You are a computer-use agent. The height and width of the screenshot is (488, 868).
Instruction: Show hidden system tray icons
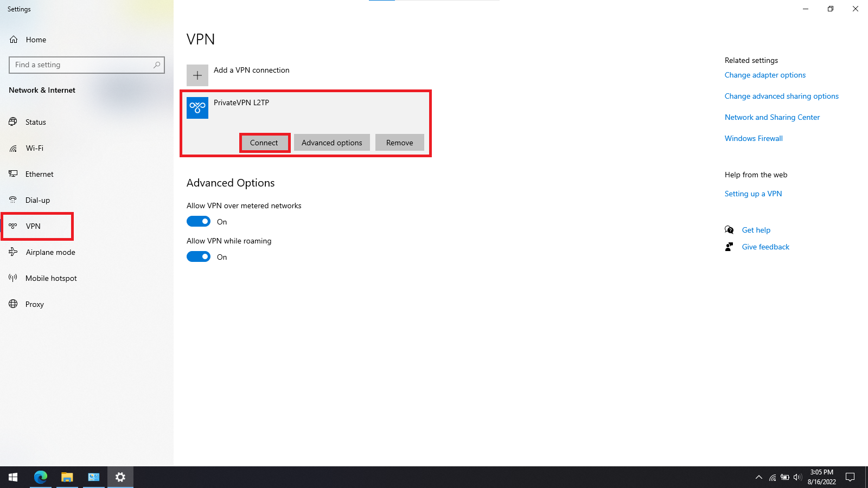pos(758,477)
